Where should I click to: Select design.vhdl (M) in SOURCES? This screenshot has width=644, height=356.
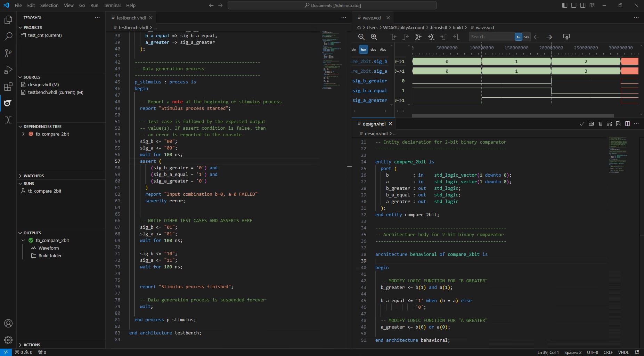[x=43, y=84]
